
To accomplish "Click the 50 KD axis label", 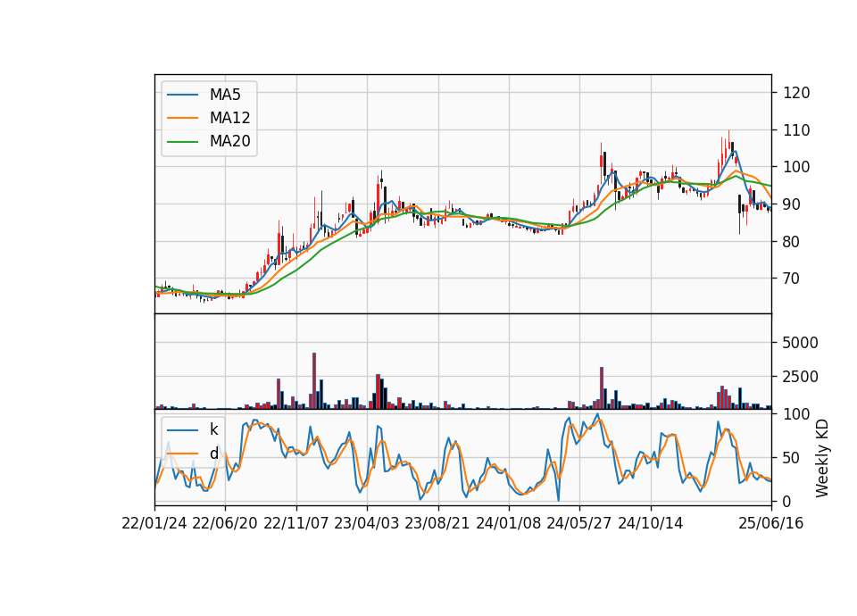I will [x=792, y=457].
